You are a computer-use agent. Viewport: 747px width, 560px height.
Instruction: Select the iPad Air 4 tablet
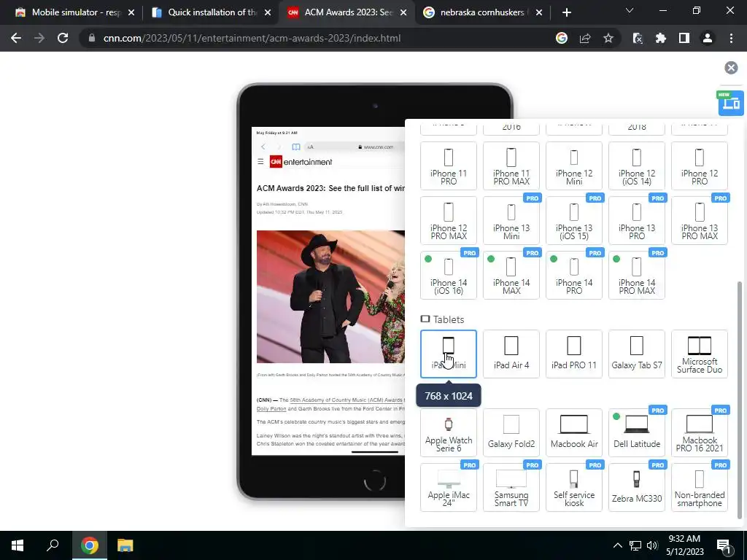coord(511,354)
